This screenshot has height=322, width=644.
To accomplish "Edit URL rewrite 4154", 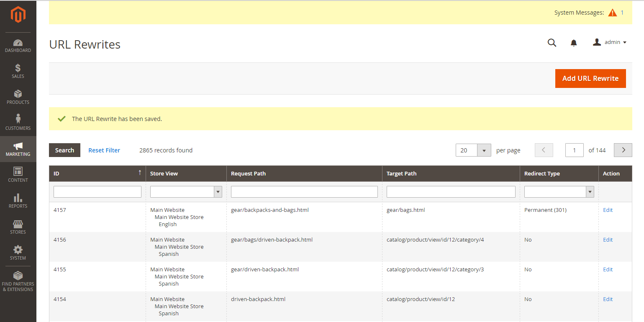I will (608, 299).
